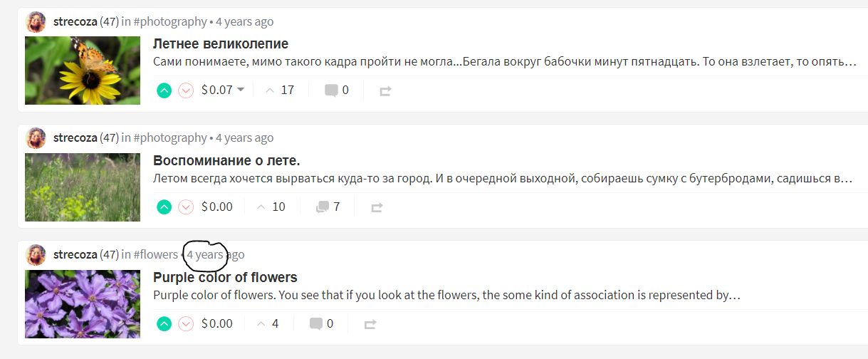Open the Purple color of flowers title
This screenshot has width=868, height=359.
point(225,277)
